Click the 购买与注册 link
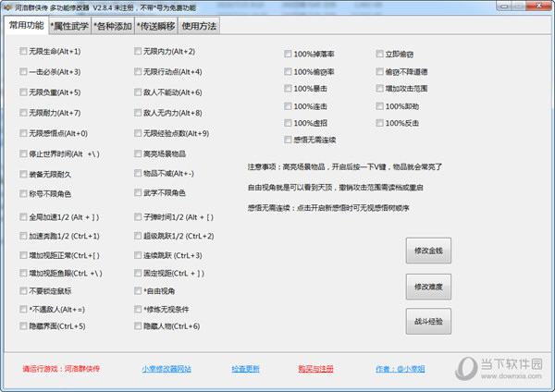The image size is (555, 392). point(316,369)
